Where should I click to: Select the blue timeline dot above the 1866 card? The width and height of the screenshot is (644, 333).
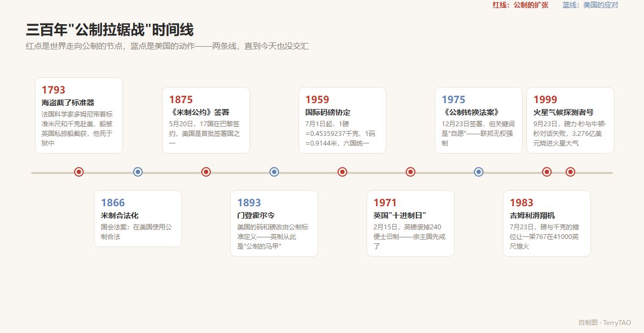138,172
